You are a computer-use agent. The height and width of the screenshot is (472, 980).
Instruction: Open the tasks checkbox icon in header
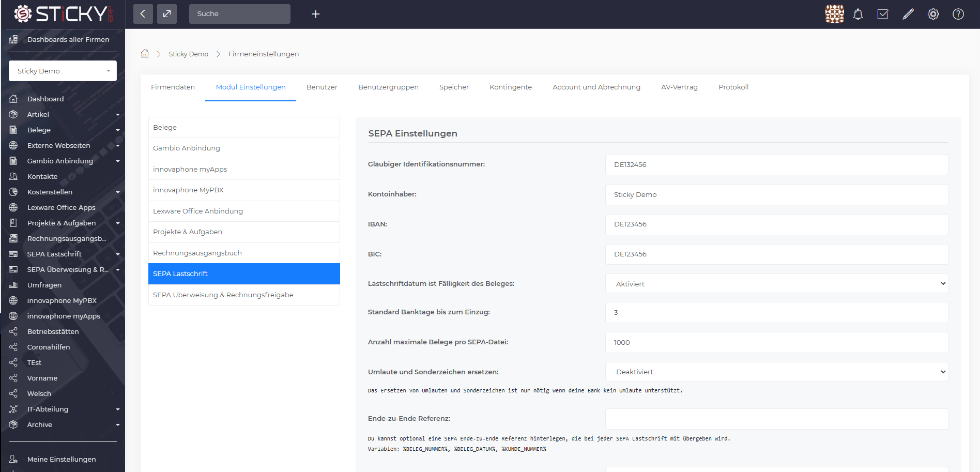(x=883, y=14)
